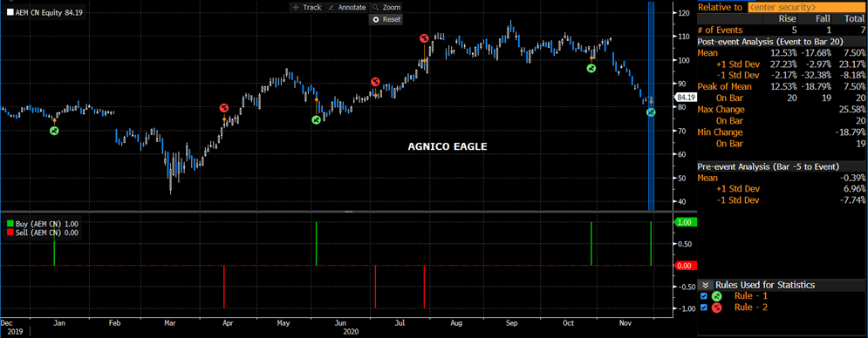Click the Reset button
868x338 pixels.
point(386,19)
